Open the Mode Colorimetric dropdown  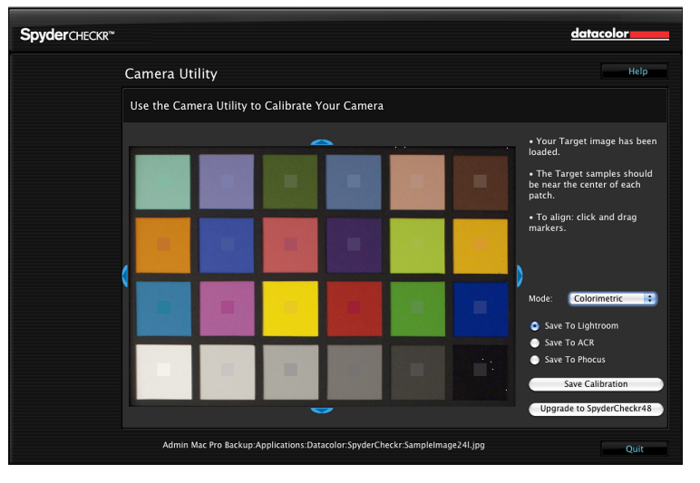[612, 299]
